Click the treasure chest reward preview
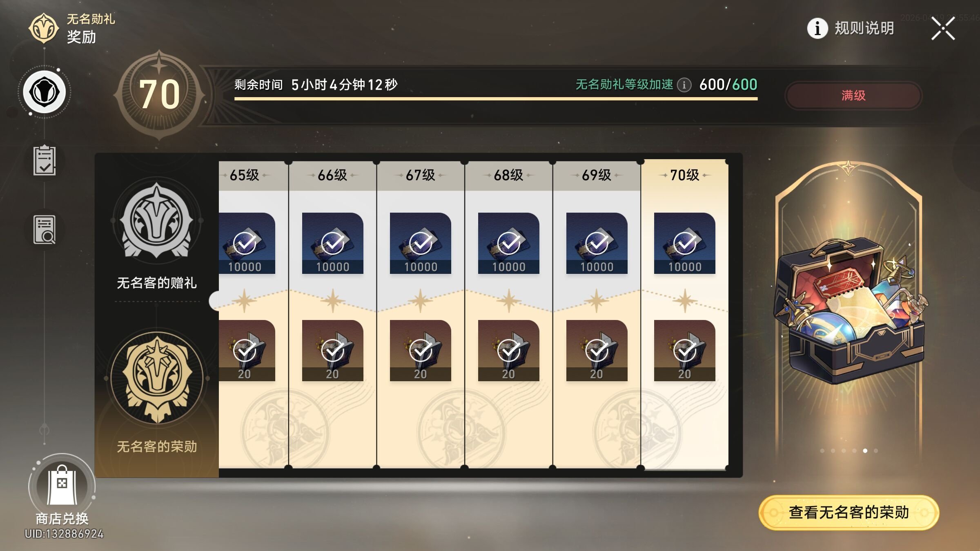The image size is (980, 551). [849, 310]
